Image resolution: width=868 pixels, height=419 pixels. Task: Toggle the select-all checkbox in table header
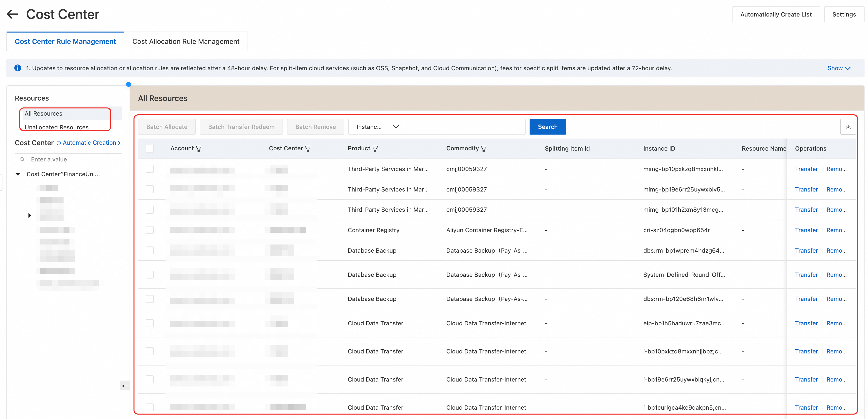pos(150,149)
